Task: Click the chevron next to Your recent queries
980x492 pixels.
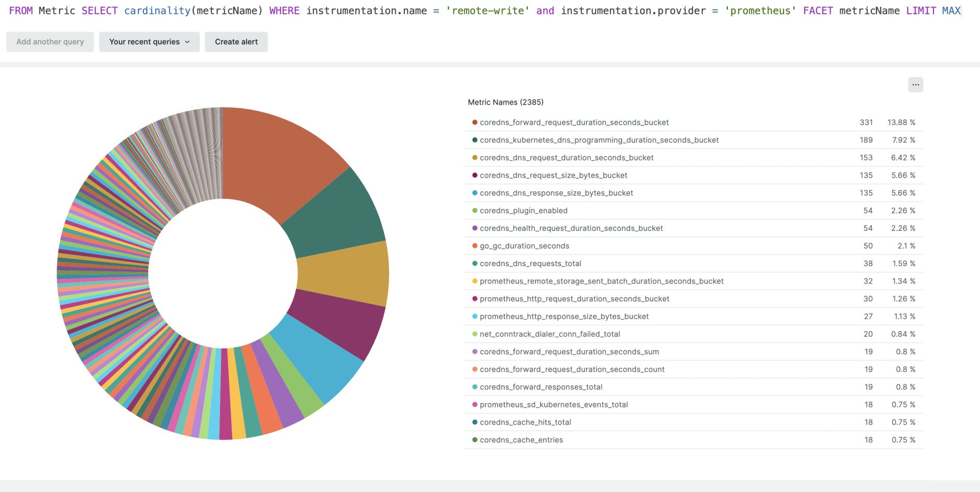Action: coord(188,41)
